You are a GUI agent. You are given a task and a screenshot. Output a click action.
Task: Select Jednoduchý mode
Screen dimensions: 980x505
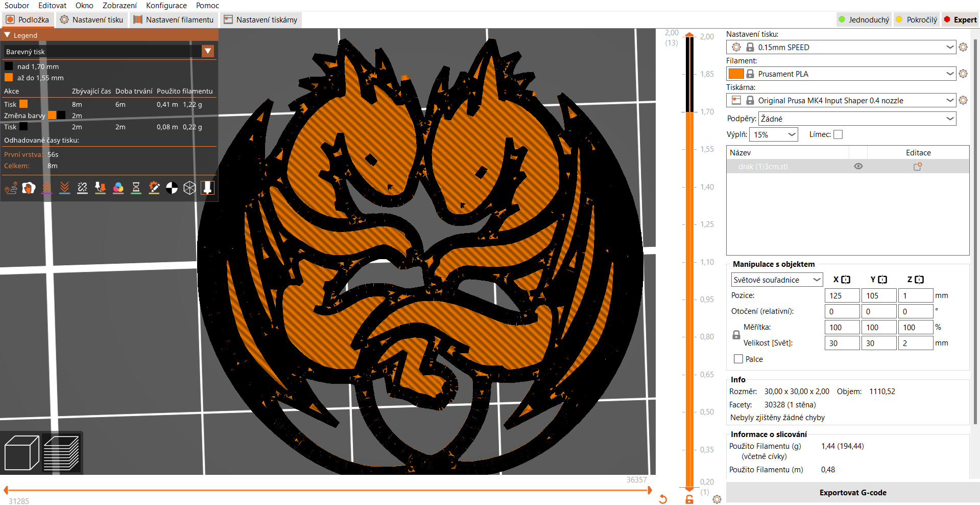tap(864, 20)
